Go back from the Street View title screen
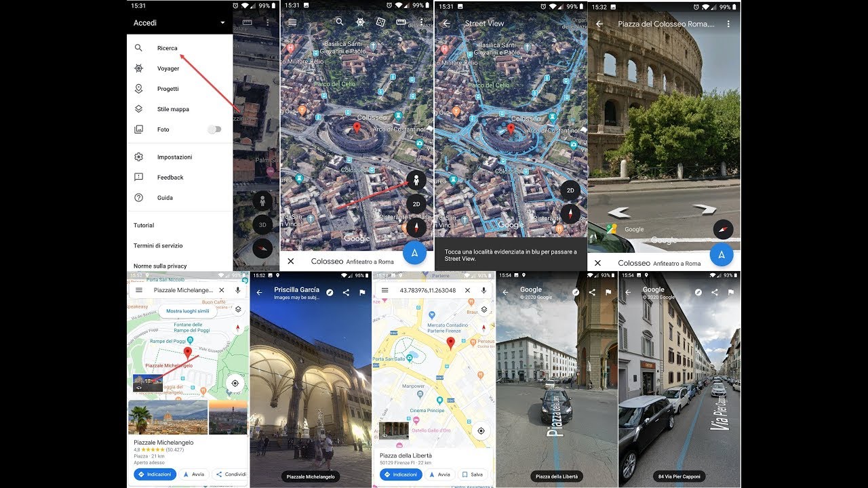This screenshot has width=868, height=488. coord(446,23)
